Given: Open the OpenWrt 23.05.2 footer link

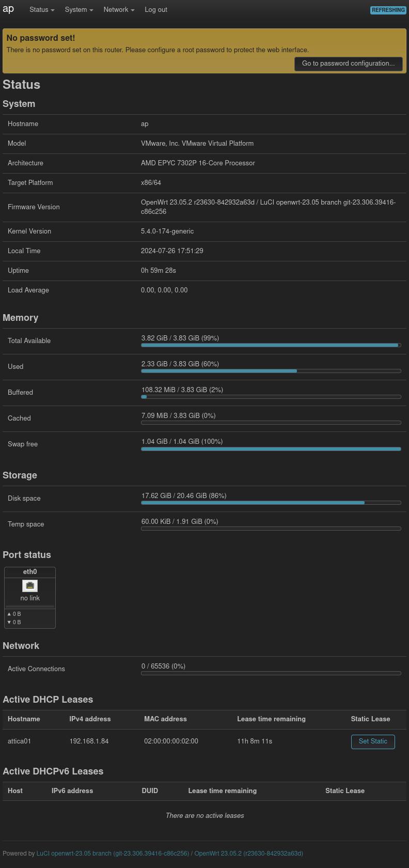Looking at the screenshot, I should tap(248, 854).
